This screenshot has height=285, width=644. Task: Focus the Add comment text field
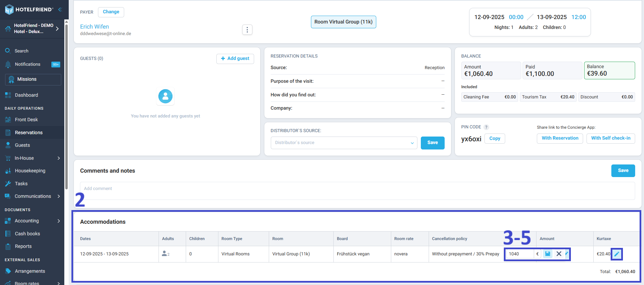pyautogui.click(x=357, y=191)
